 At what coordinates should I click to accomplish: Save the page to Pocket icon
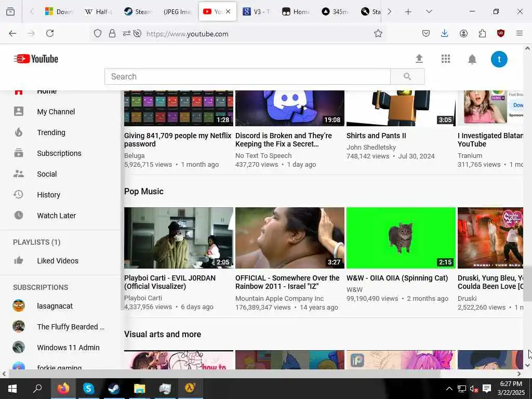426,33
